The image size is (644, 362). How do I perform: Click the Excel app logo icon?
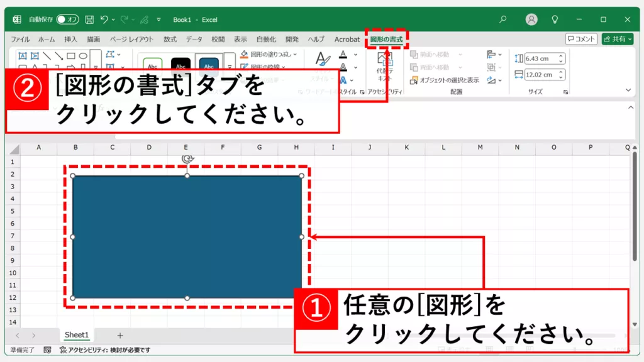(17, 19)
